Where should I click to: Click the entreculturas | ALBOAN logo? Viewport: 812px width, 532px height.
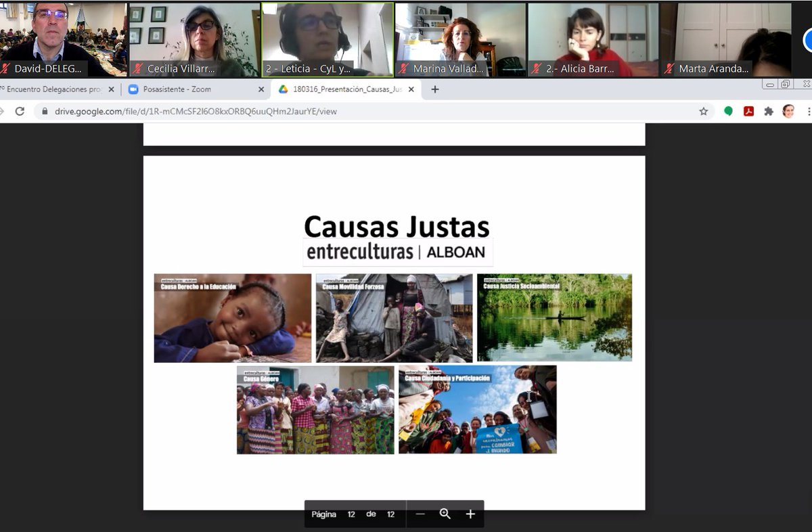tap(398, 252)
